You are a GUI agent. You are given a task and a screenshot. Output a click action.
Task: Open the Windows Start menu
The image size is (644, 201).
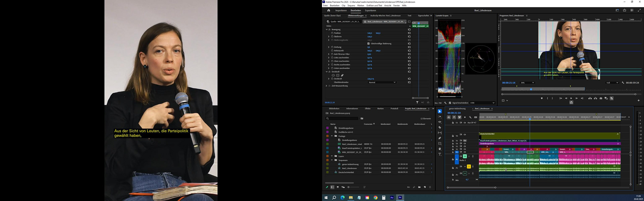point(326,198)
